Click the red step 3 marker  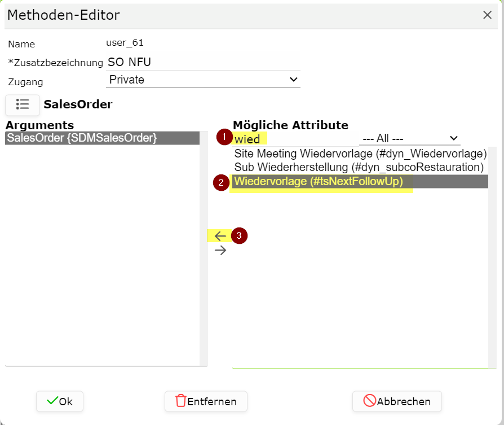pyautogui.click(x=239, y=236)
